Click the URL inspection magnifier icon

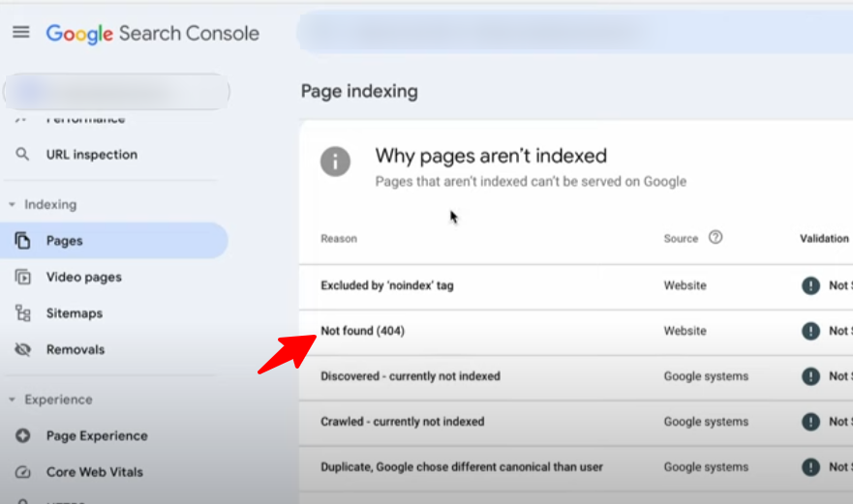pyautogui.click(x=22, y=155)
